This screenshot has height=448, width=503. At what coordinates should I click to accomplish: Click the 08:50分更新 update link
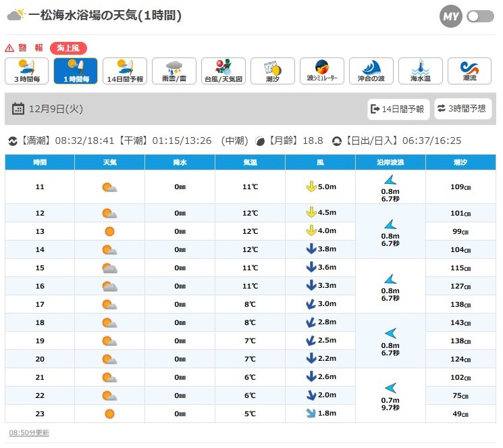(29, 432)
